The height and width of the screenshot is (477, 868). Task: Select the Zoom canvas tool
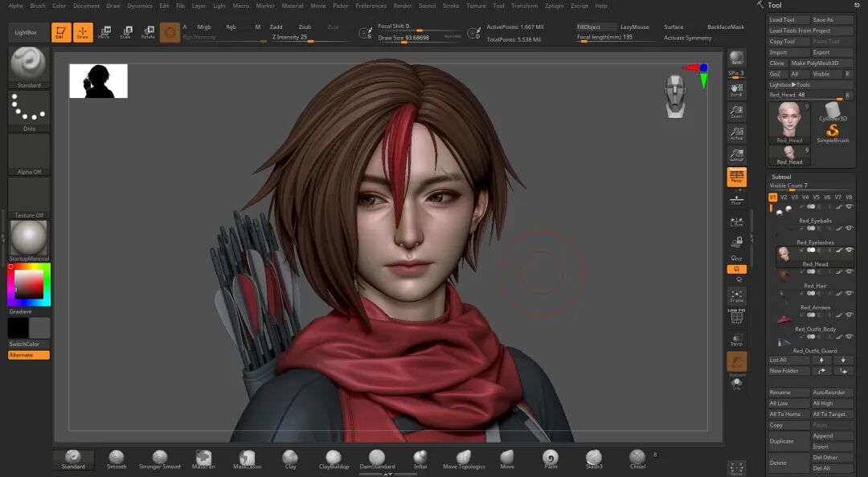[x=736, y=112]
